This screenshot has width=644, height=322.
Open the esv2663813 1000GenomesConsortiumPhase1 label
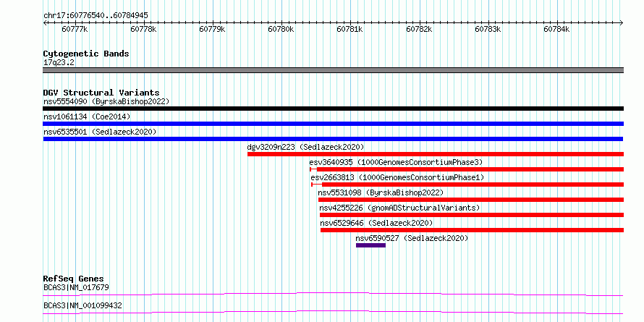[x=397, y=177]
